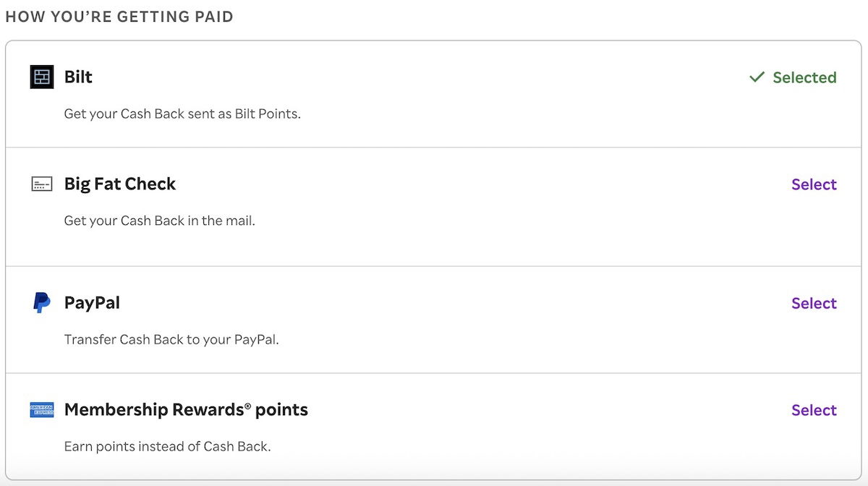Click the PayPal option title
The width and height of the screenshot is (868, 486).
92,303
